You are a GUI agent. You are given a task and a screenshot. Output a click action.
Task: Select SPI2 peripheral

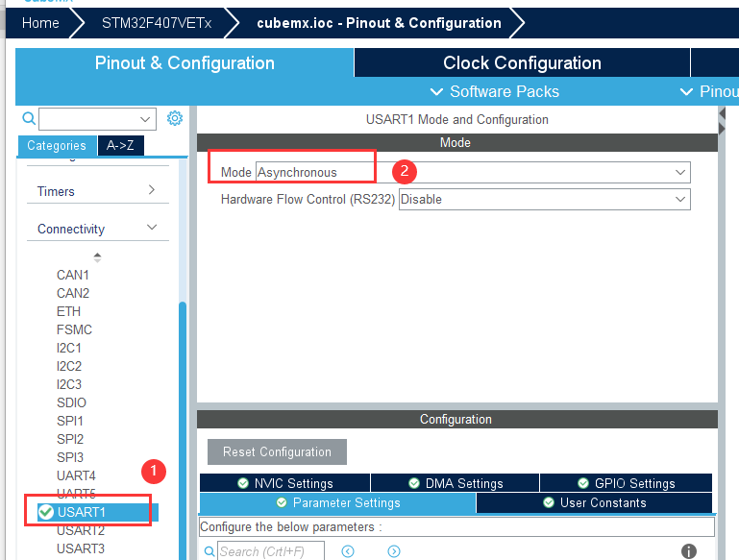pos(70,439)
